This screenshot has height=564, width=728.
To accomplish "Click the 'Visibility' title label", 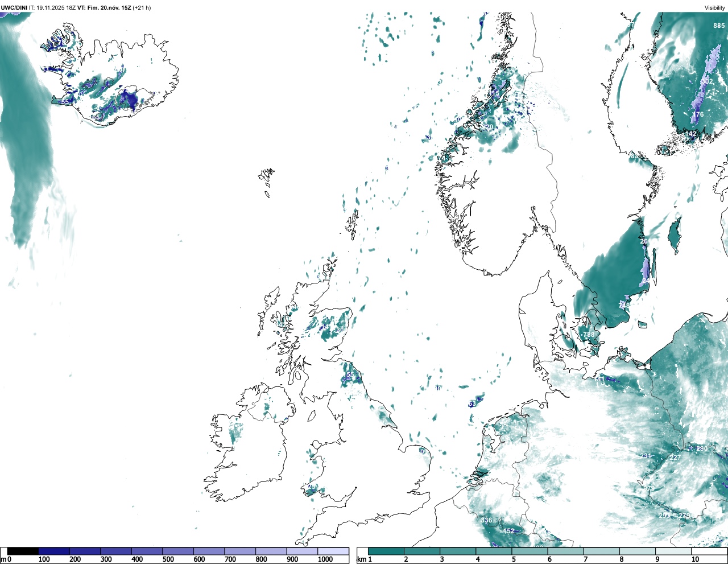I will [715, 8].
